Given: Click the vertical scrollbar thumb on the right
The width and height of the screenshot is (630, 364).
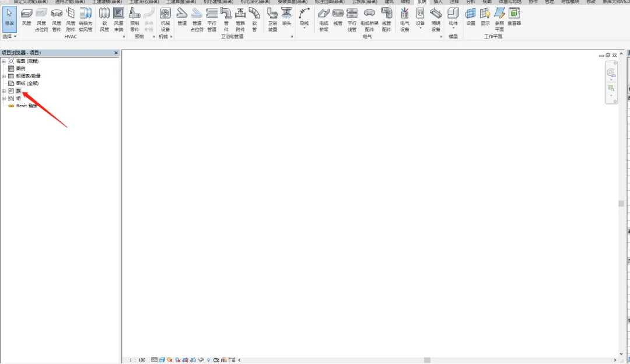Looking at the screenshot, I should pos(621,204).
